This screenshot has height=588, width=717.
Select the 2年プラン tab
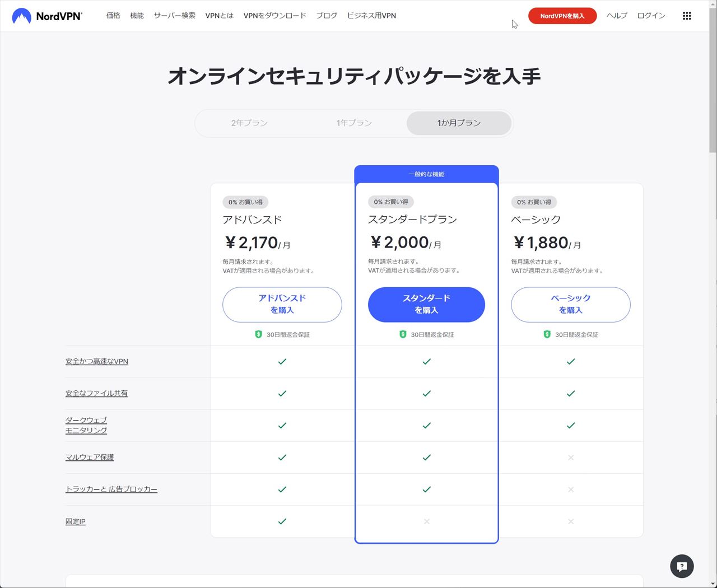(x=249, y=123)
